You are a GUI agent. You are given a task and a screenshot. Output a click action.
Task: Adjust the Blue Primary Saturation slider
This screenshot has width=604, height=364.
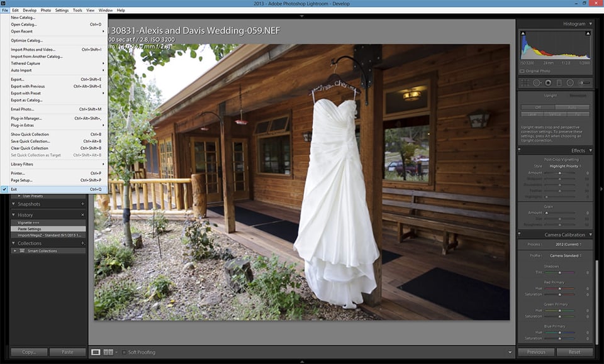point(560,339)
